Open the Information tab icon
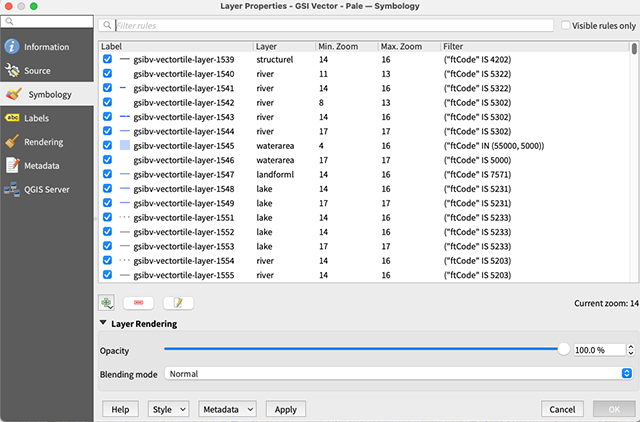Viewport: 640px width, 422px height. tap(12, 47)
